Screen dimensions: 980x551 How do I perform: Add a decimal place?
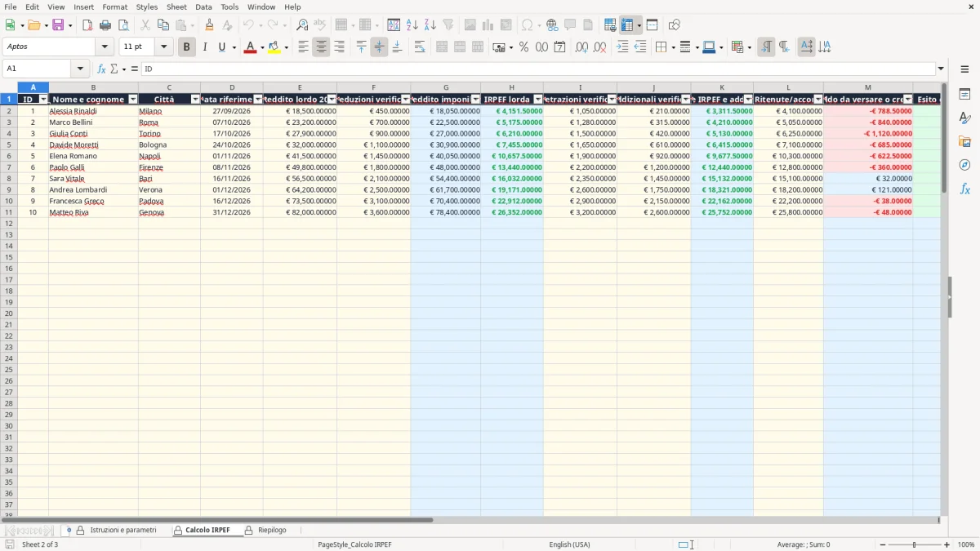tap(581, 47)
